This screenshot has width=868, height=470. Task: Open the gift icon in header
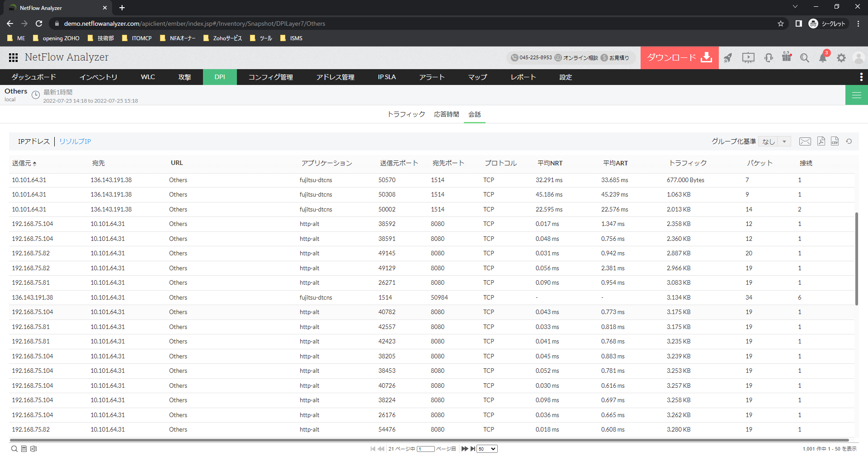787,57
